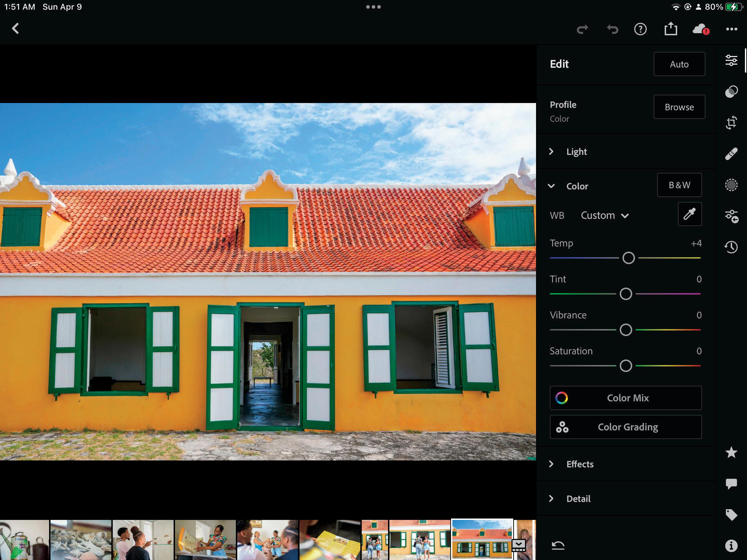
Task: Pick white balance with the eyedropper
Action: [x=690, y=214]
